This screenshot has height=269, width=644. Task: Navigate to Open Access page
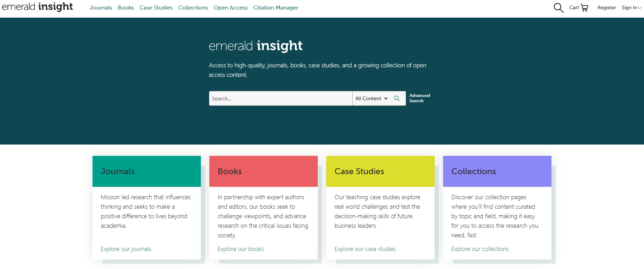(x=231, y=8)
